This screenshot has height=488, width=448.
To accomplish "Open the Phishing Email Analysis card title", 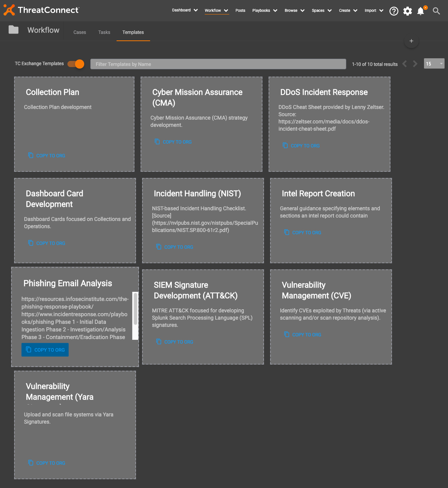I will click(68, 283).
